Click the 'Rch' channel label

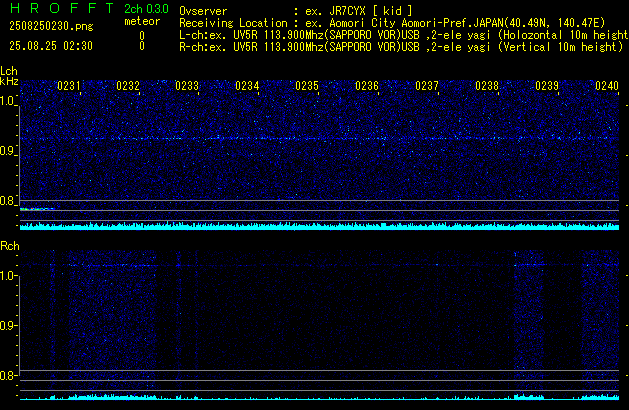tap(10, 246)
